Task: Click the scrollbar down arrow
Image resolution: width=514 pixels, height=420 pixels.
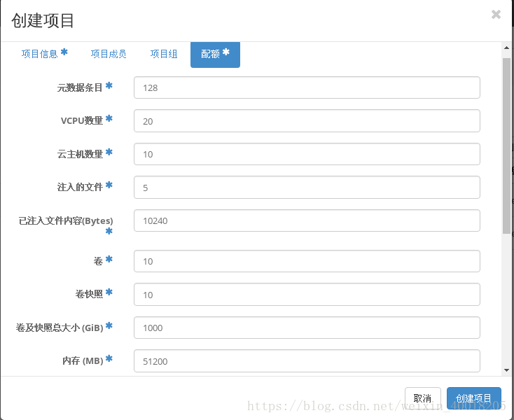Action: click(506, 370)
